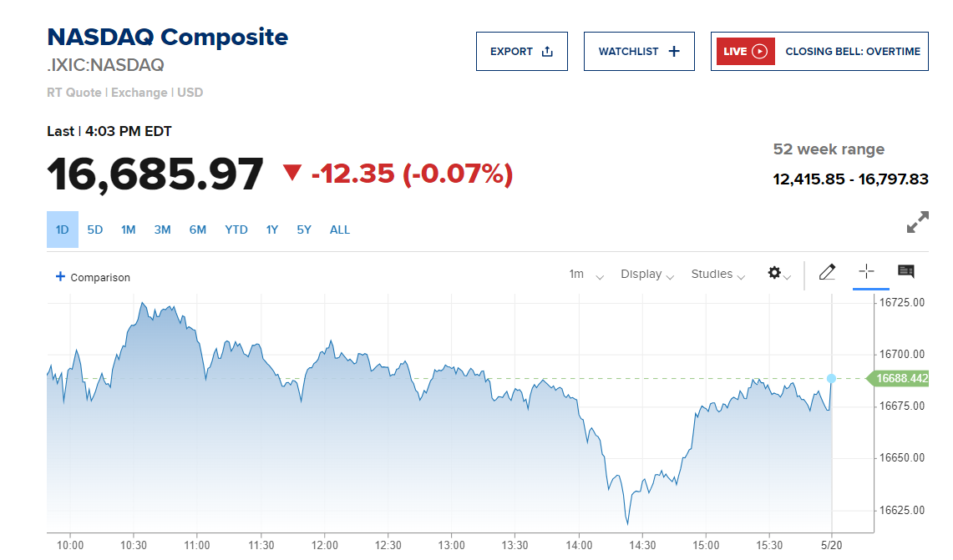
Task: Open Closing Bell: Overtime live link
Action: tap(852, 52)
